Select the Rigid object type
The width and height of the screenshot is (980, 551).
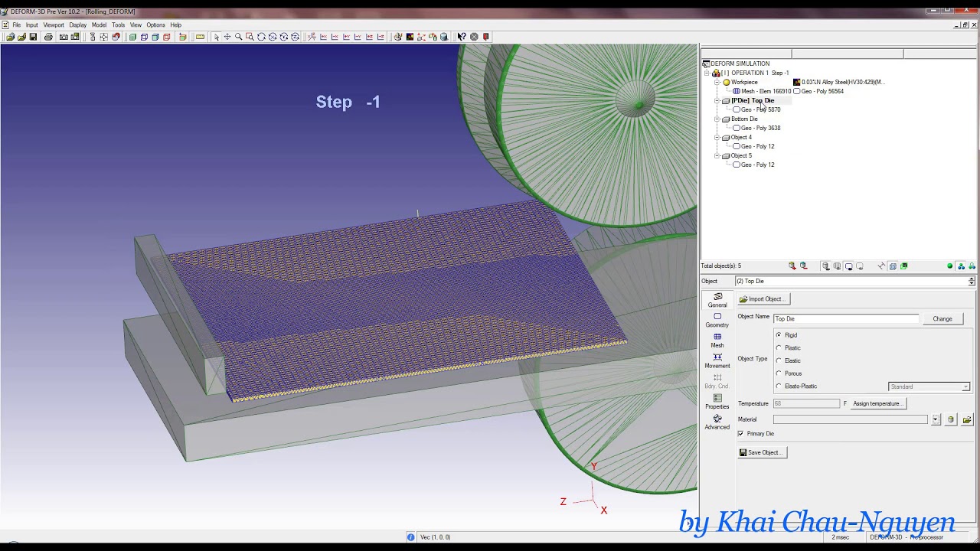(x=786, y=335)
